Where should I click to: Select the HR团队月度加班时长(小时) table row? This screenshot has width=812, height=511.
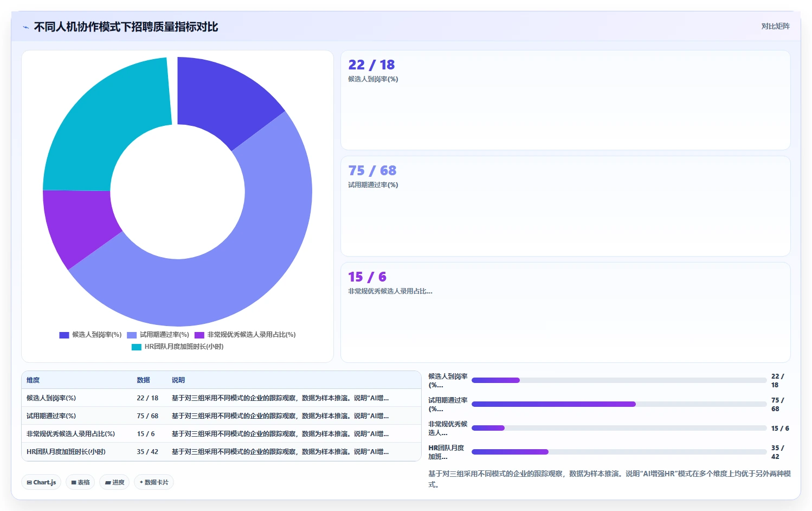point(221,452)
